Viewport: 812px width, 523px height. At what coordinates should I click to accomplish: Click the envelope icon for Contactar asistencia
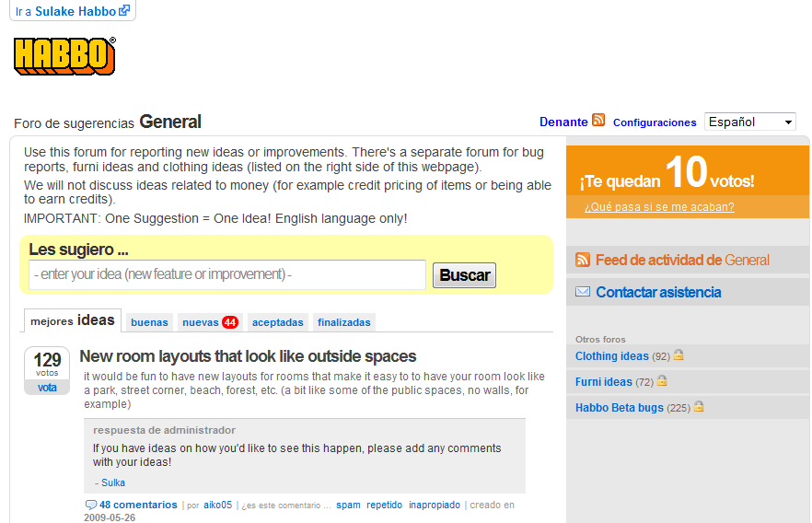coord(582,292)
